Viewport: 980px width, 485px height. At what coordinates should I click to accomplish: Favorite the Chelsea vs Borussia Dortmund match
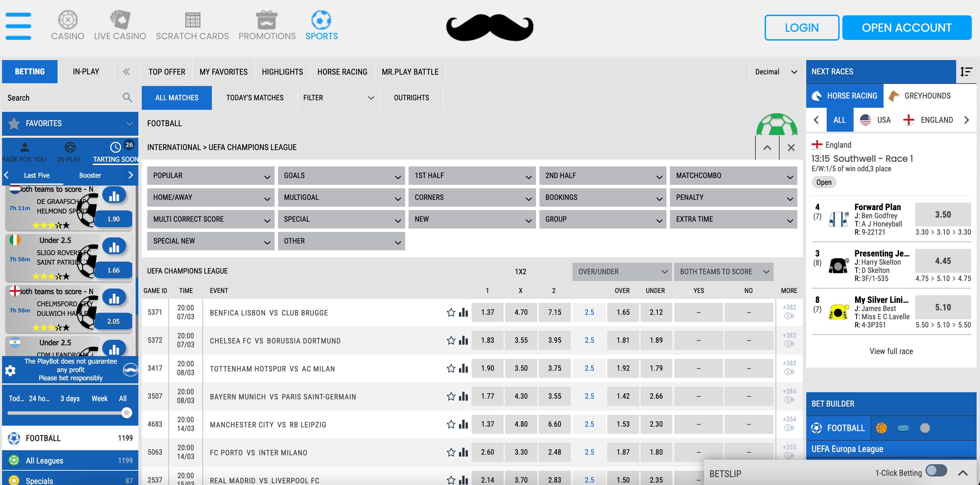click(x=450, y=340)
